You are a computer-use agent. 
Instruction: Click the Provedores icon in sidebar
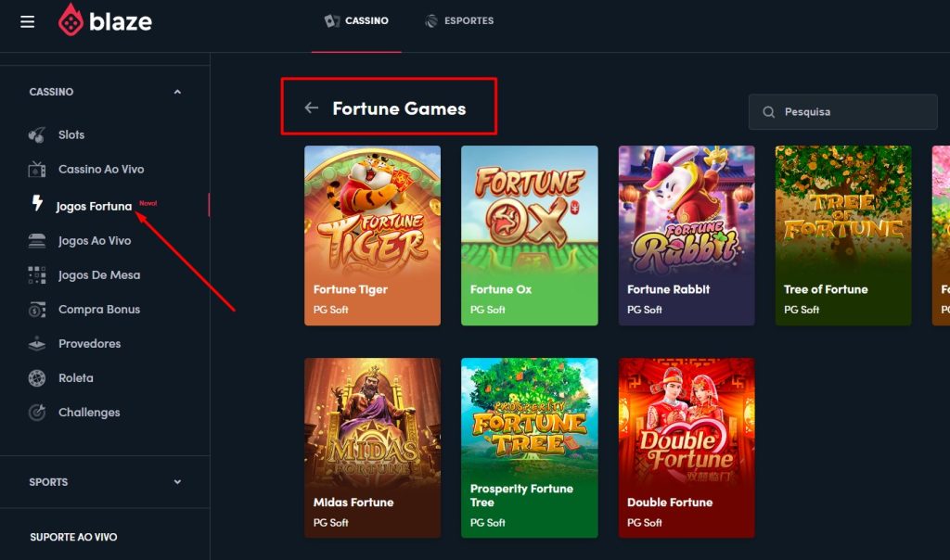coord(37,344)
